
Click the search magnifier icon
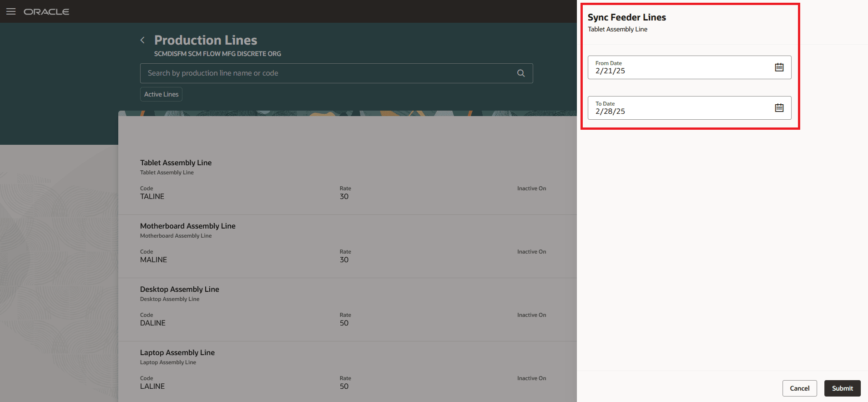(521, 73)
